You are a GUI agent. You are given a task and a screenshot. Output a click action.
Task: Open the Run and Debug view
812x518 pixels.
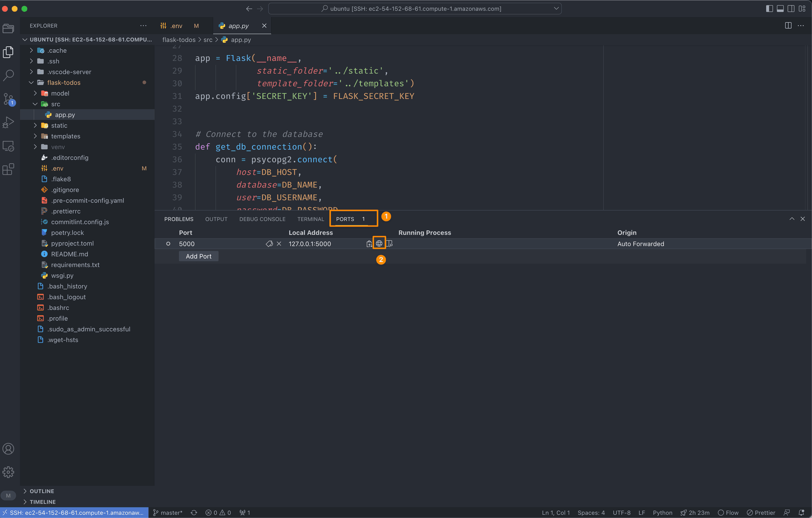tap(8, 123)
